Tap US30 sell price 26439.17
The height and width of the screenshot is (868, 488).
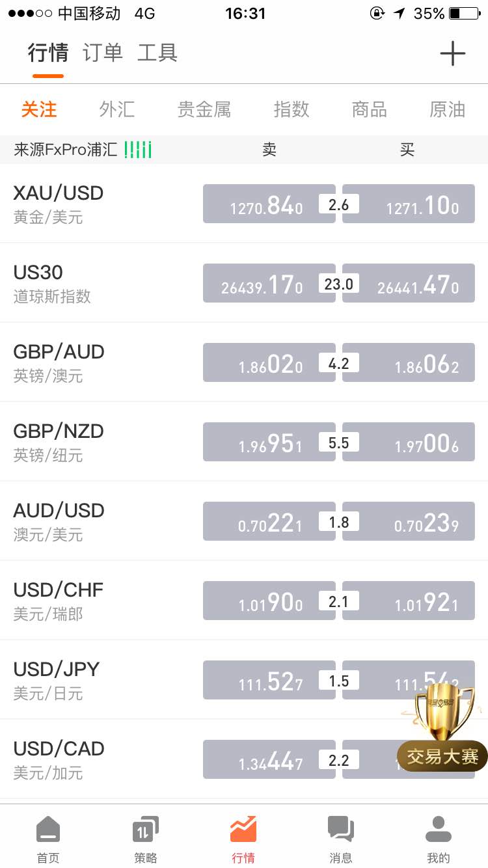coord(269,283)
